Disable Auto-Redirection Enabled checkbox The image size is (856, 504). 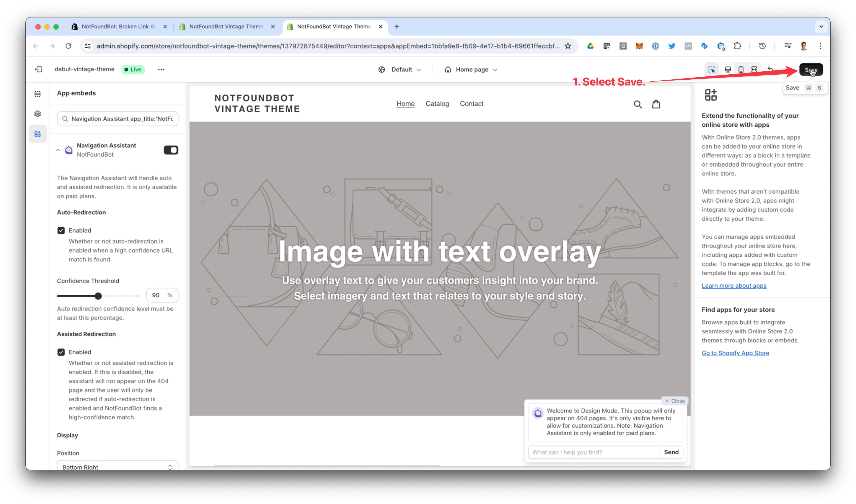coord(61,230)
